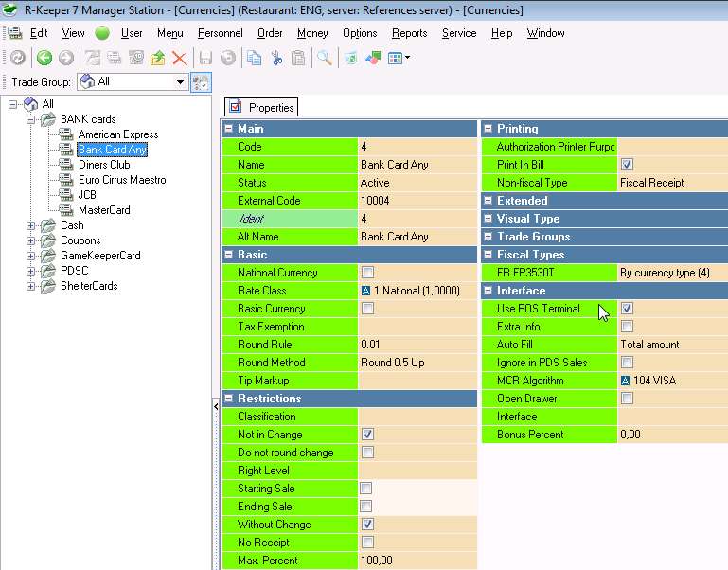Click the scissors cut icon
The height and width of the screenshot is (570, 728).
coord(276,58)
